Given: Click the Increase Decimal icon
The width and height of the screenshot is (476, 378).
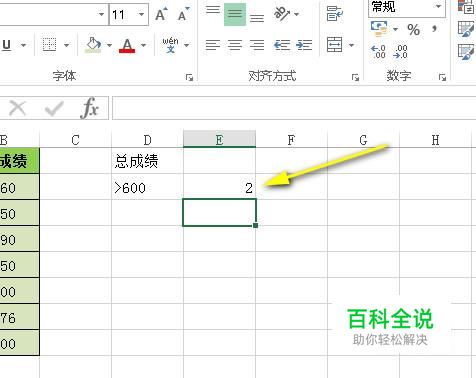Looking at the screenshot, I should 378,52.
